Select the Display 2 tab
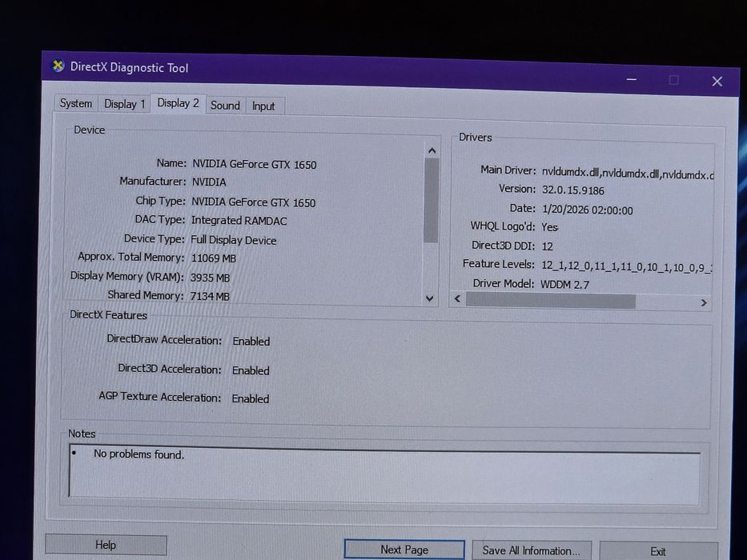Screen dimensions: 747x560 tap(179, 103)
